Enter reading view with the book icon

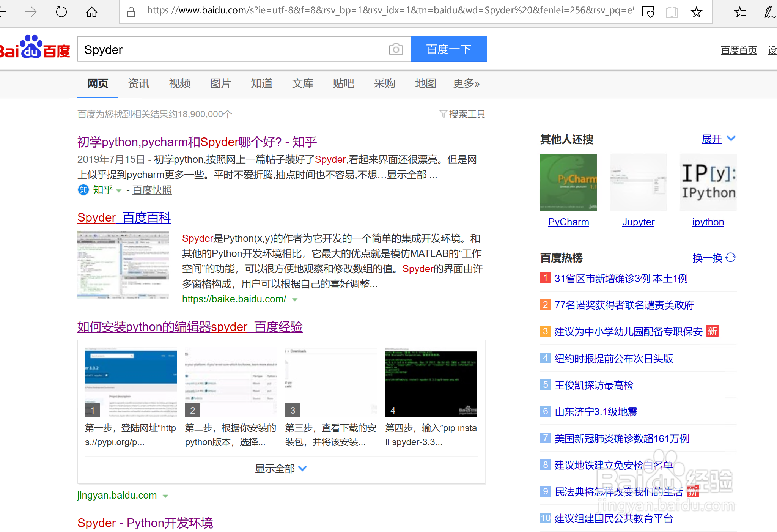click(672, 12)
